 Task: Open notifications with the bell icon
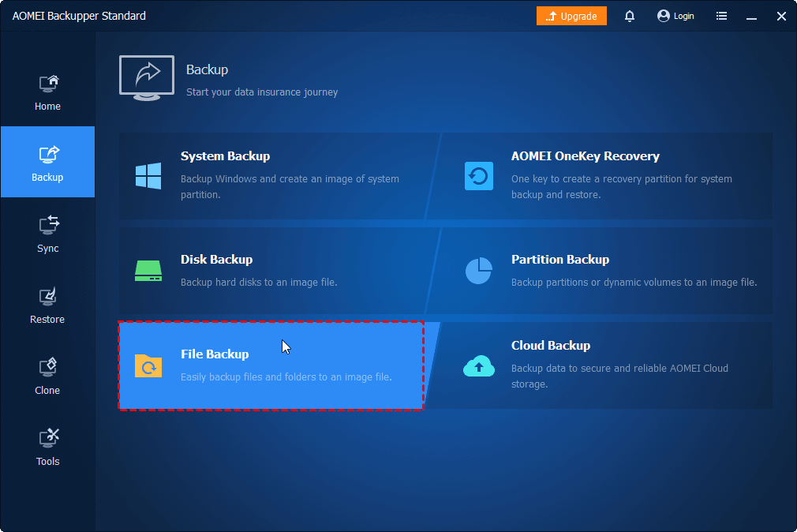pyautogui.click(x=629, y=16)
